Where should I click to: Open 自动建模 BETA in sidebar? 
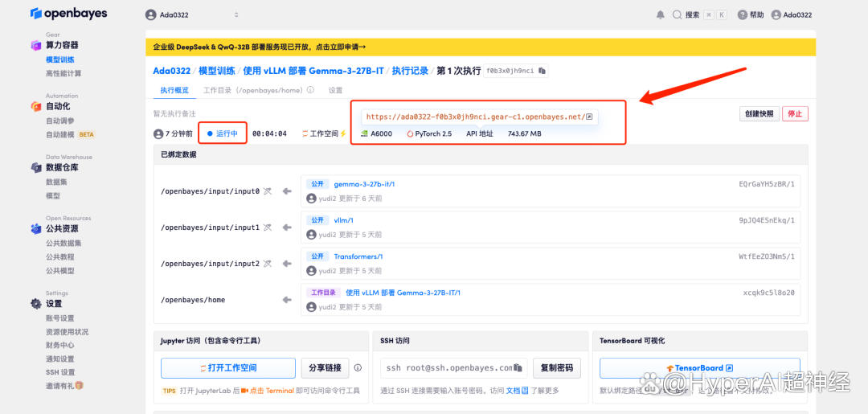(71, 134)
